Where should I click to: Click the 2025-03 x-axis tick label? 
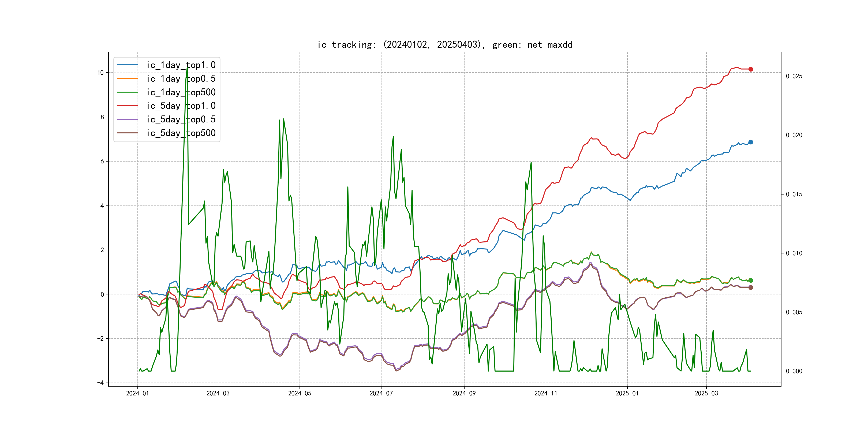706,393
